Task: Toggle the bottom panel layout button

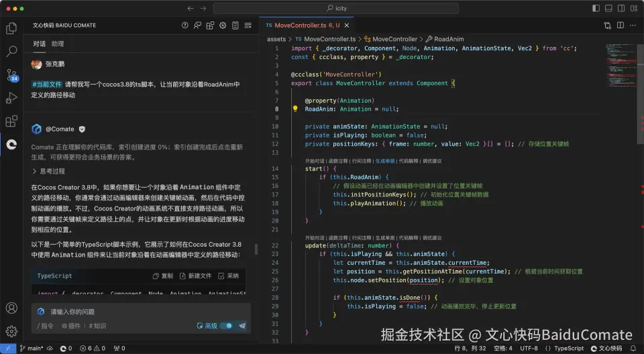Action: tap(608, 8)
